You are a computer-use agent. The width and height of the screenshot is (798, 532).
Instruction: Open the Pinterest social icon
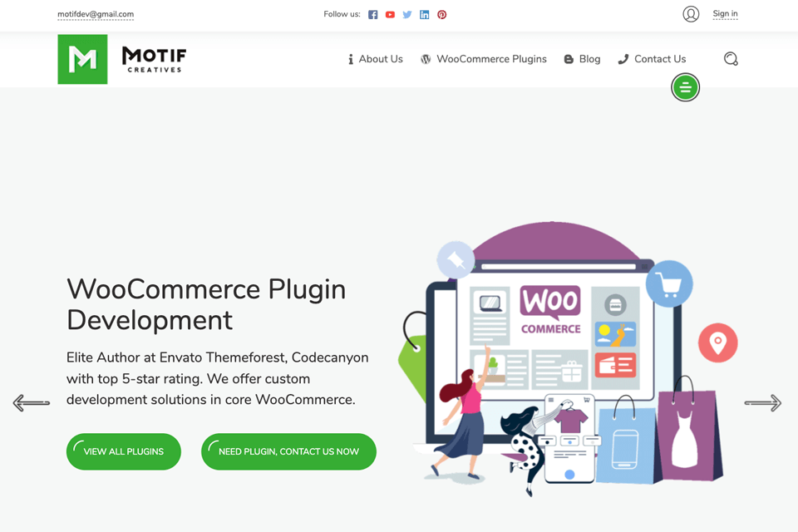coord(441,15)
